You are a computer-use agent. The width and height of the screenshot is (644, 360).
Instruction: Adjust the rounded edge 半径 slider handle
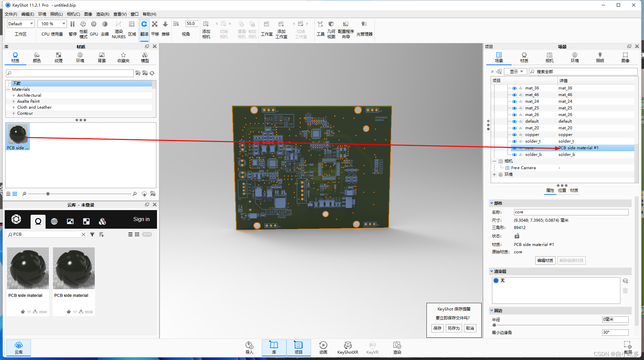[x=494, y=325]
